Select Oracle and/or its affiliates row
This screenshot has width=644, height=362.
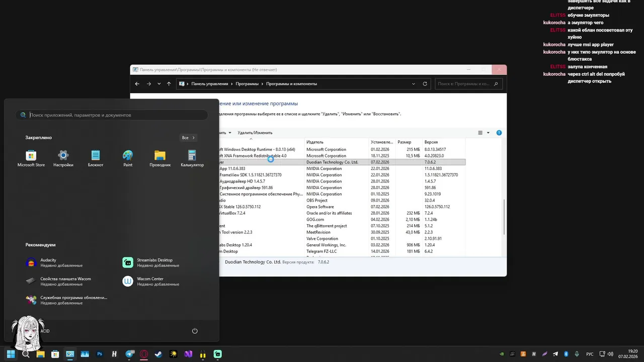click(342, 213)
